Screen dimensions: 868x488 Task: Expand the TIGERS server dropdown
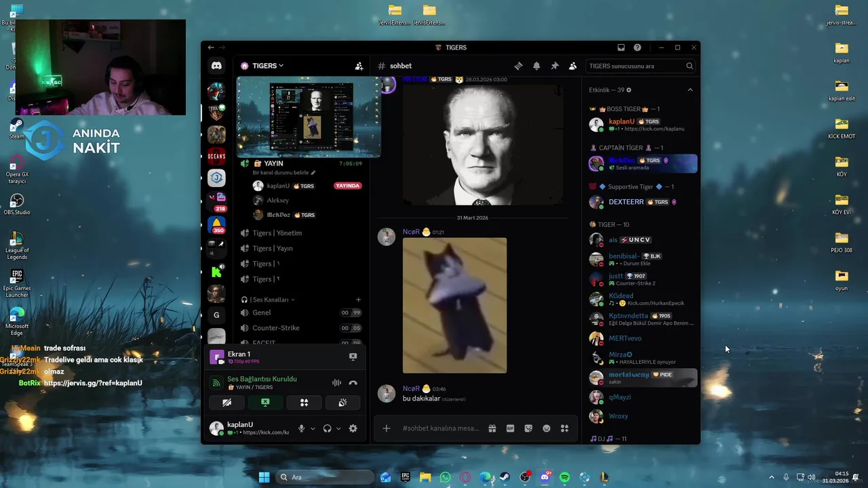point(267,66)
